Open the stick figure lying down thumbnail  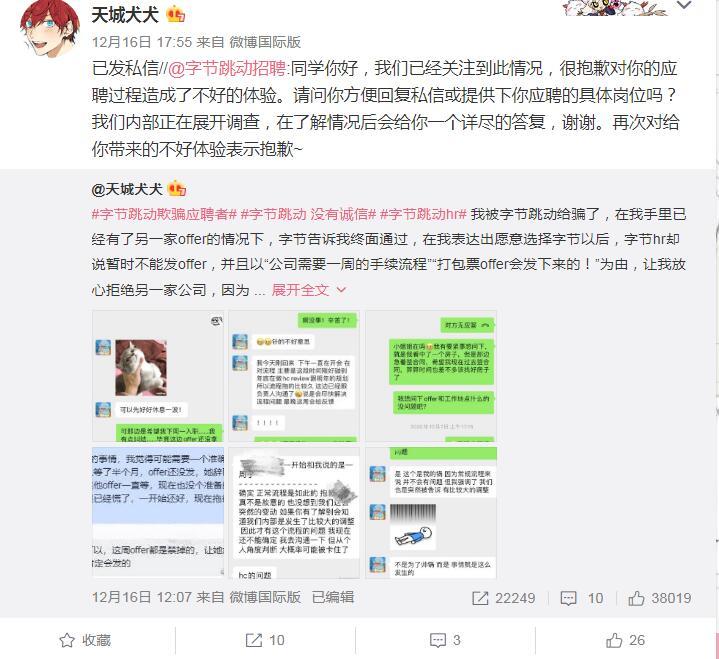pos(431,512)
